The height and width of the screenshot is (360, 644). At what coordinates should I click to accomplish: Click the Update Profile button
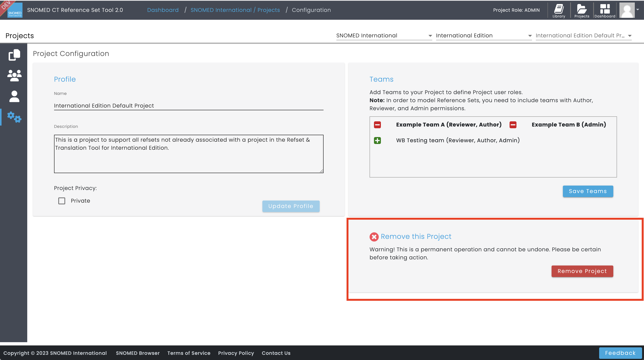(291, 206)
